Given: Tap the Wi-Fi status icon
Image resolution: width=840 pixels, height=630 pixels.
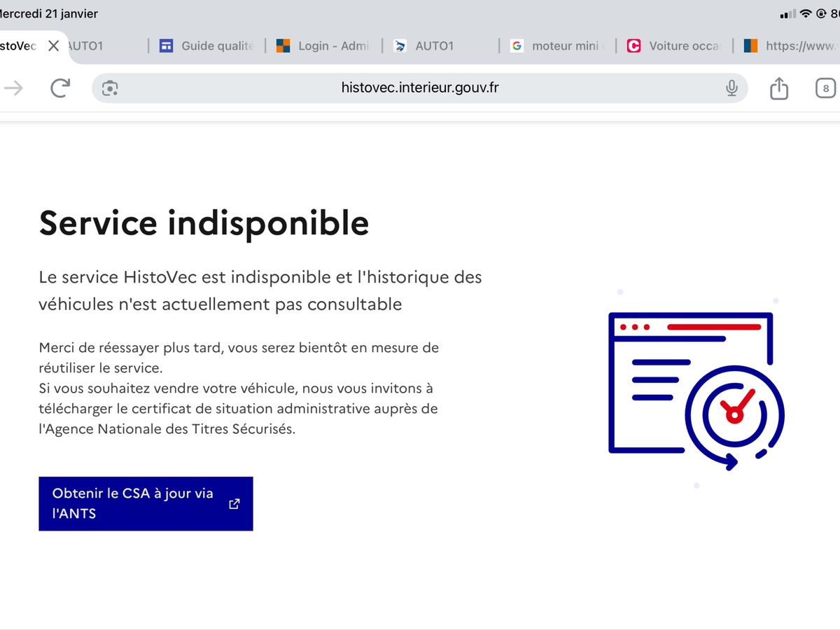Looking at the screenshot, I should pos(805,14).
